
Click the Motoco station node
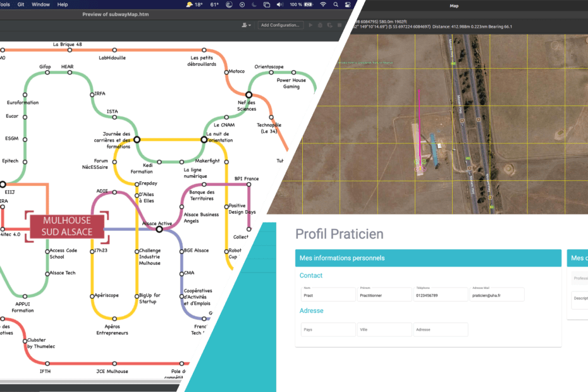[x=226, y=72]
